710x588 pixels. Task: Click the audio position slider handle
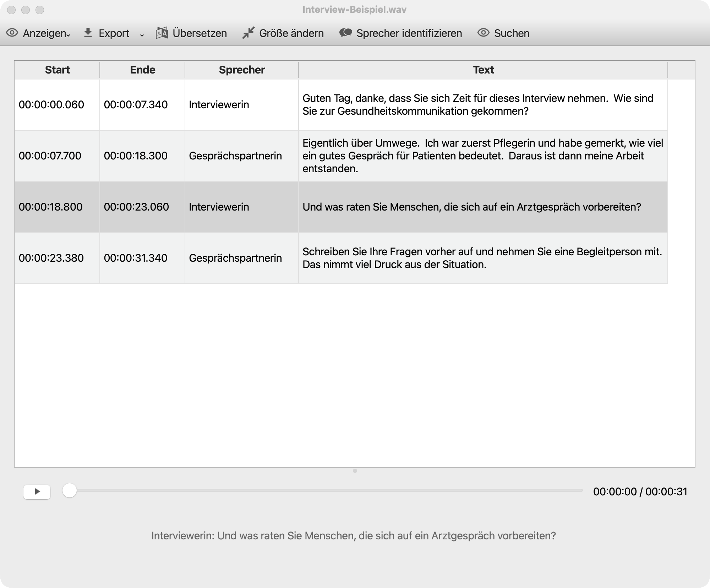70,491
